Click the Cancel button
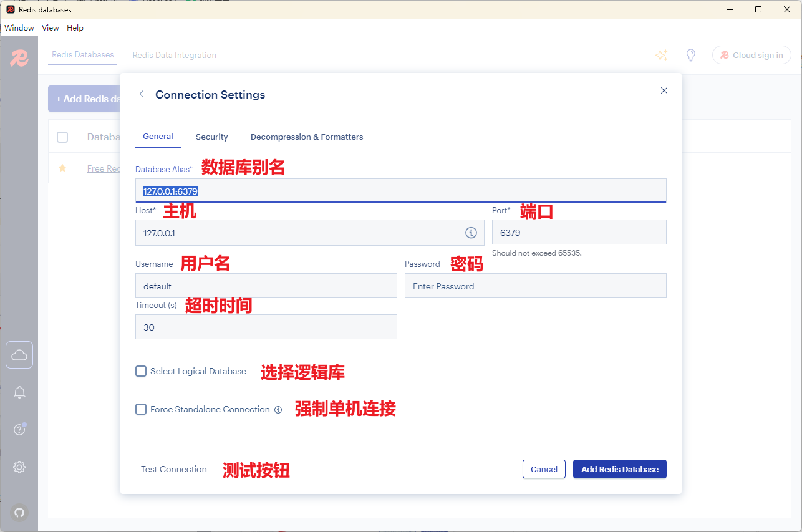Image resolution: width=802 pixels, height=532 pixels. (544, 469)
